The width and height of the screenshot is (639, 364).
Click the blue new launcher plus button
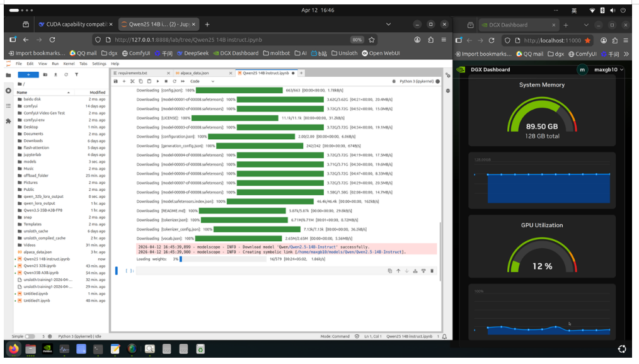click(28, 75)
